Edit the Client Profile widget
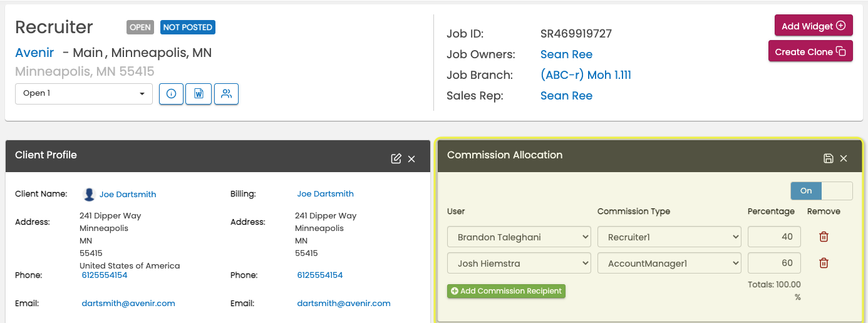The height and width of the screenshot is (323, 868). click(396, 158)
